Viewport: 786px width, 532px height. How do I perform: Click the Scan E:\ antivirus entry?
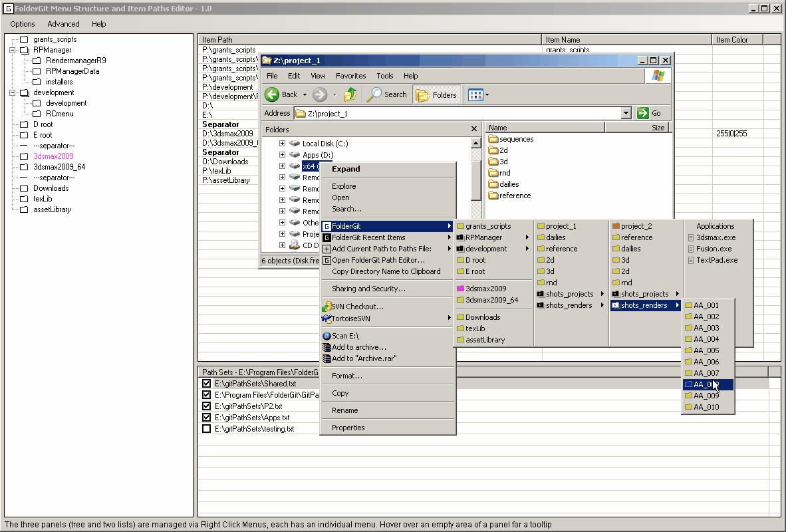[x=388, y=336]
